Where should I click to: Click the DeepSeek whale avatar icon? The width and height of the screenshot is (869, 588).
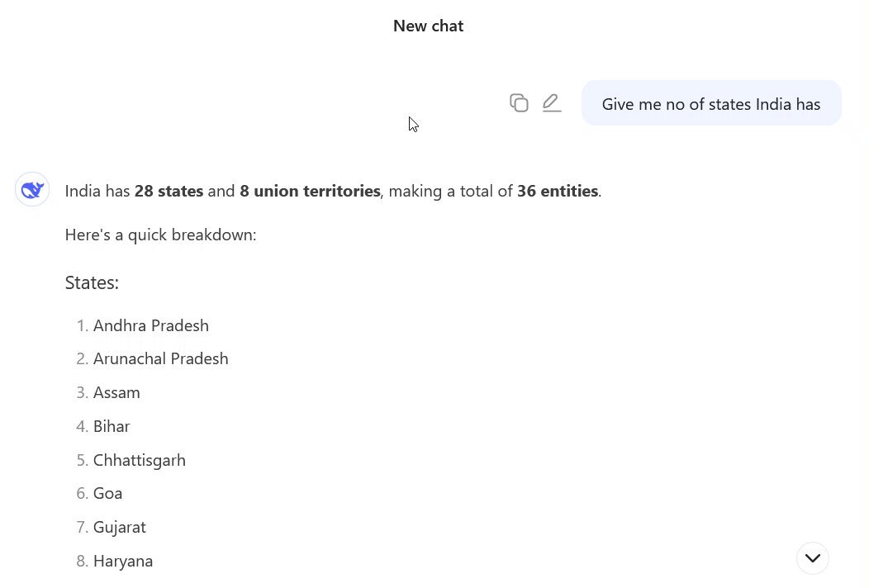32,190
